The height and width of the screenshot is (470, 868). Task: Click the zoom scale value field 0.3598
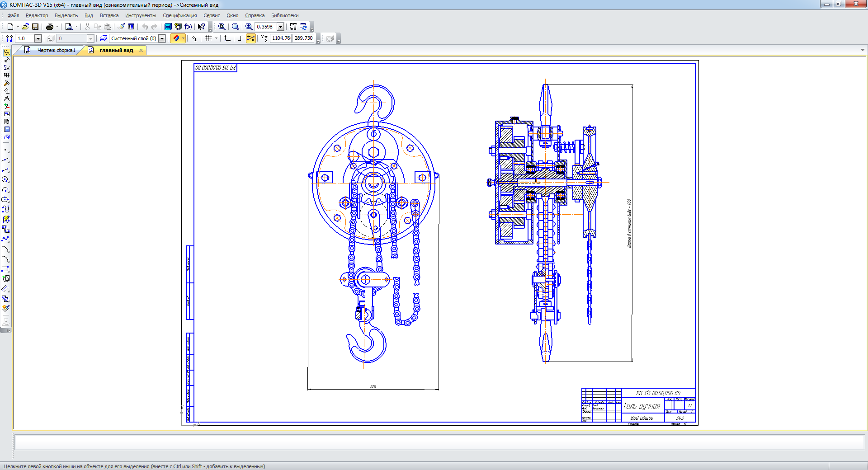pyautogui.click(x=265, y=27)
